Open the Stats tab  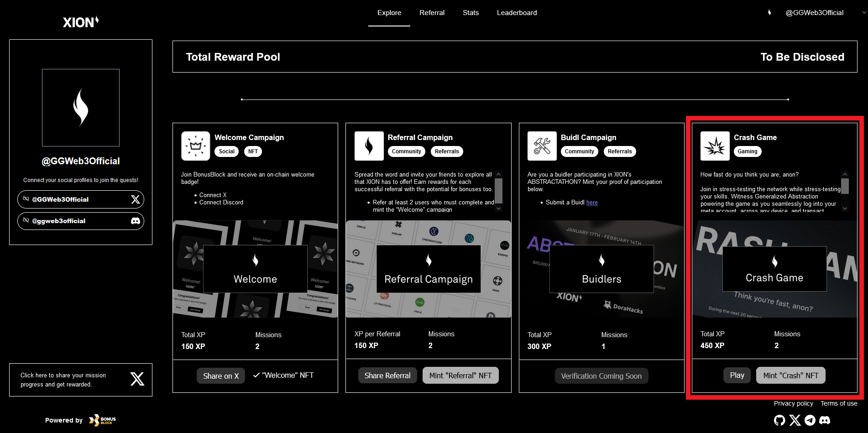tap(471, 13)
